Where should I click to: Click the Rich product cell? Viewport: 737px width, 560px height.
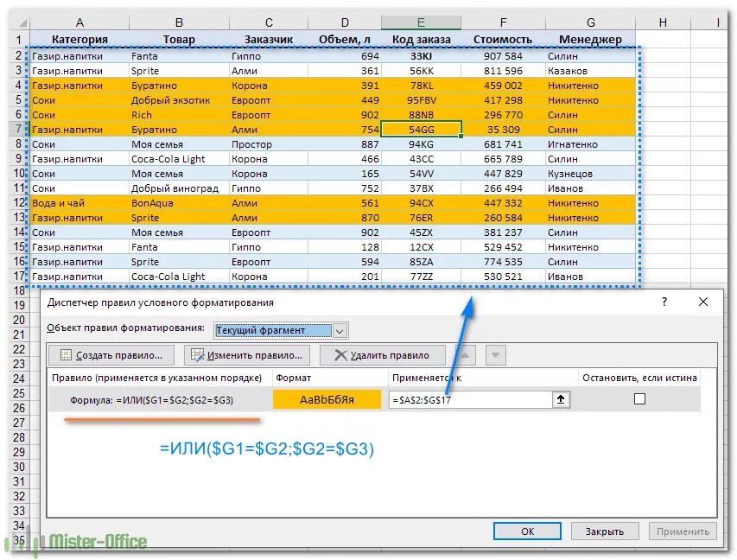click(179, 115)
